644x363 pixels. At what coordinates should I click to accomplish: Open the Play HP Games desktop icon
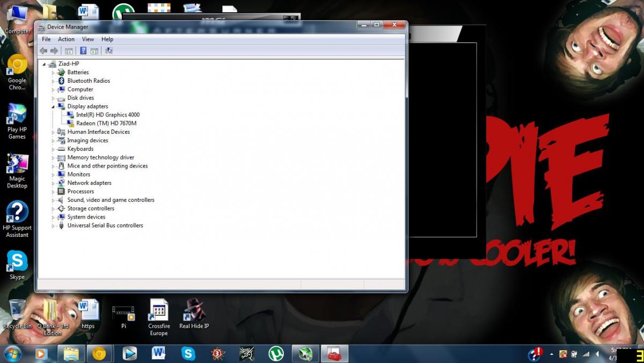[x=17, y=121]
